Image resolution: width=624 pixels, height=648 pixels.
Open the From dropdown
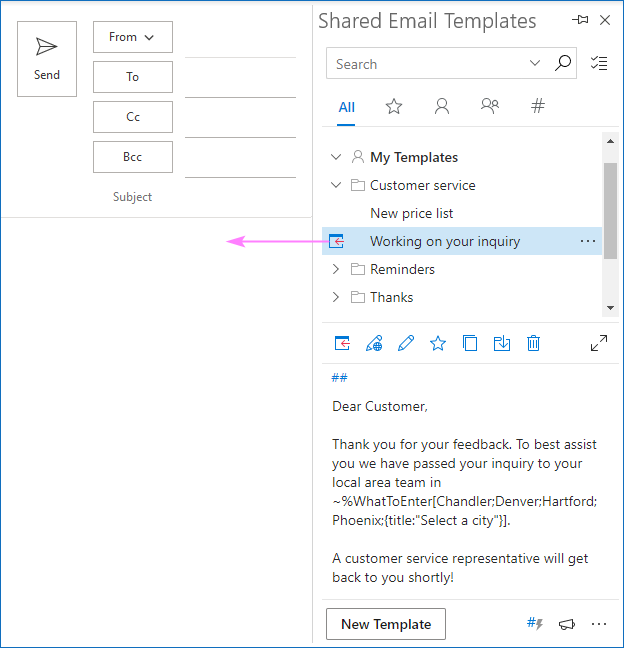(x=132, y=37)
